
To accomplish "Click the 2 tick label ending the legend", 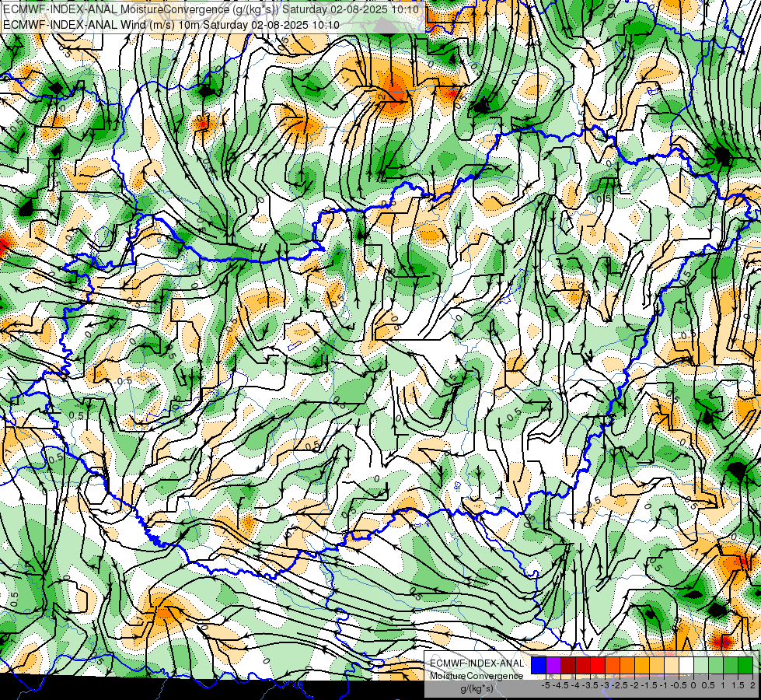I will (x=752, y=685).
